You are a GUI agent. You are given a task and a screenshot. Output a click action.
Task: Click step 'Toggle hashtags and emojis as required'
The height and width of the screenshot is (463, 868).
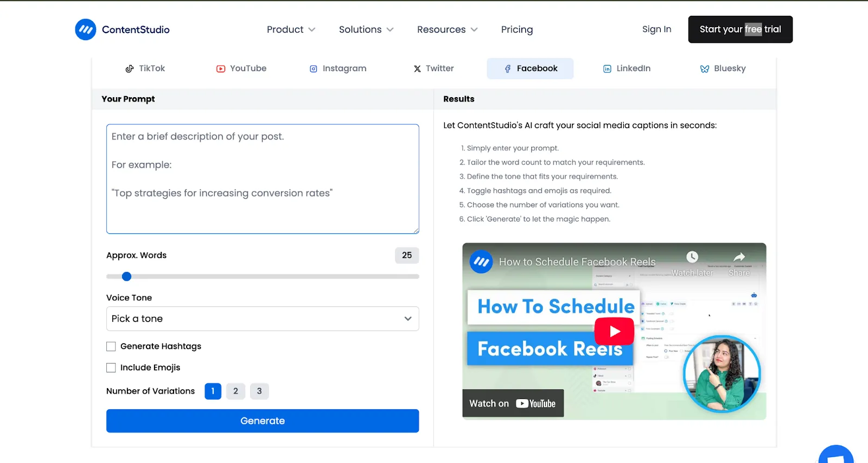pyautogui.click(x=535, y=191)
